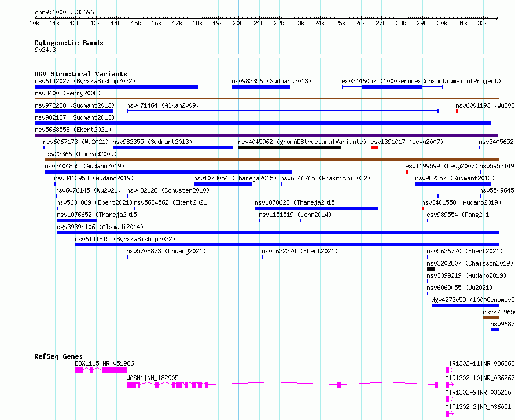Open nsv1076652 (Thareja2015) variant bar
The width and height of the screenshot is (515, 420).
(x=77, y=220)
